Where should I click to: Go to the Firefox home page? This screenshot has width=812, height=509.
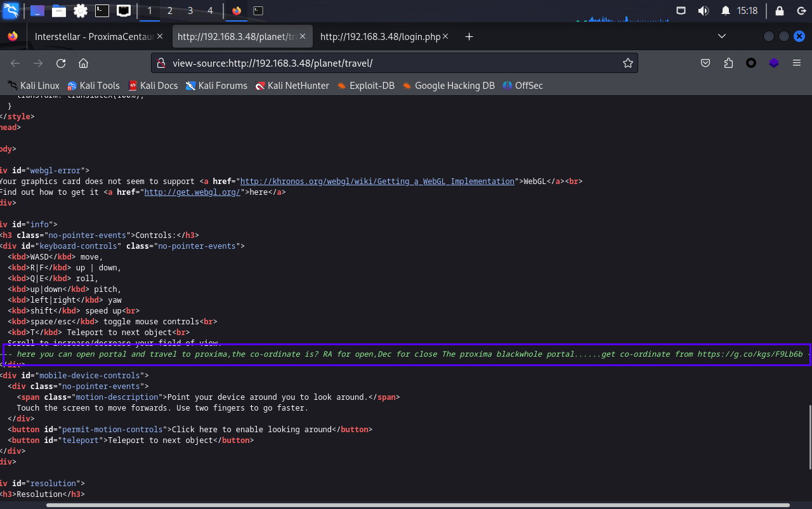83,63
